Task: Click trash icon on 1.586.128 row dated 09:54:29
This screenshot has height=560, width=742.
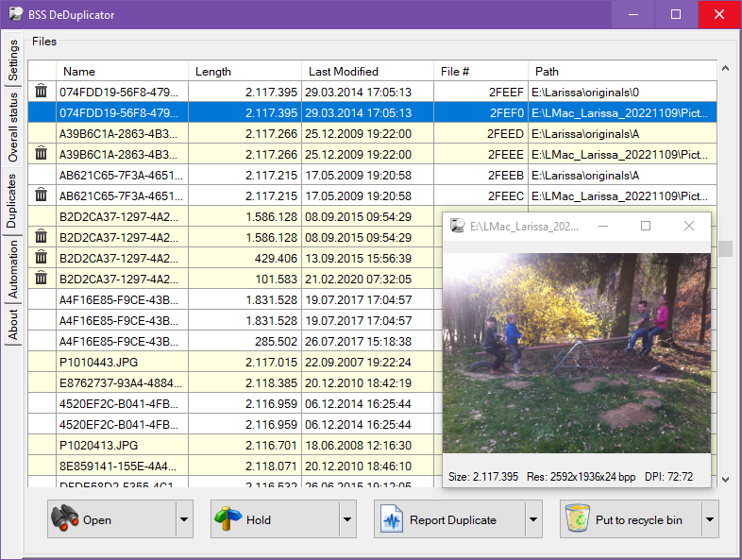Action: [42, 237]
